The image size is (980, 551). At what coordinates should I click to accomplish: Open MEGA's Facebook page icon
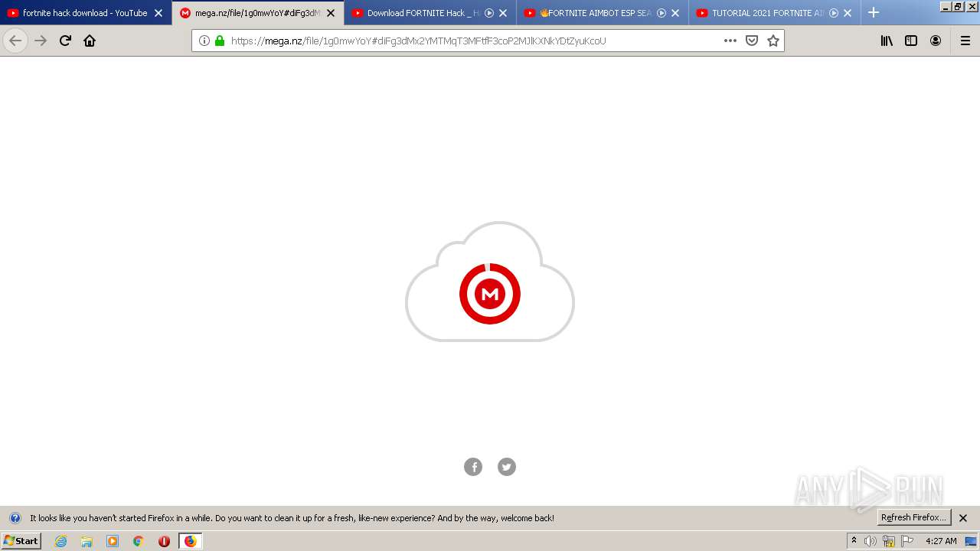473,467
